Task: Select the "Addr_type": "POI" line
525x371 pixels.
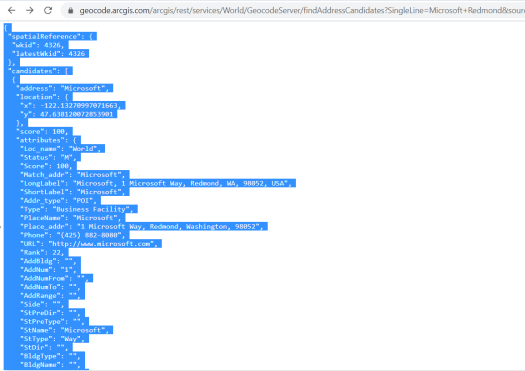Action: point(60,201)
